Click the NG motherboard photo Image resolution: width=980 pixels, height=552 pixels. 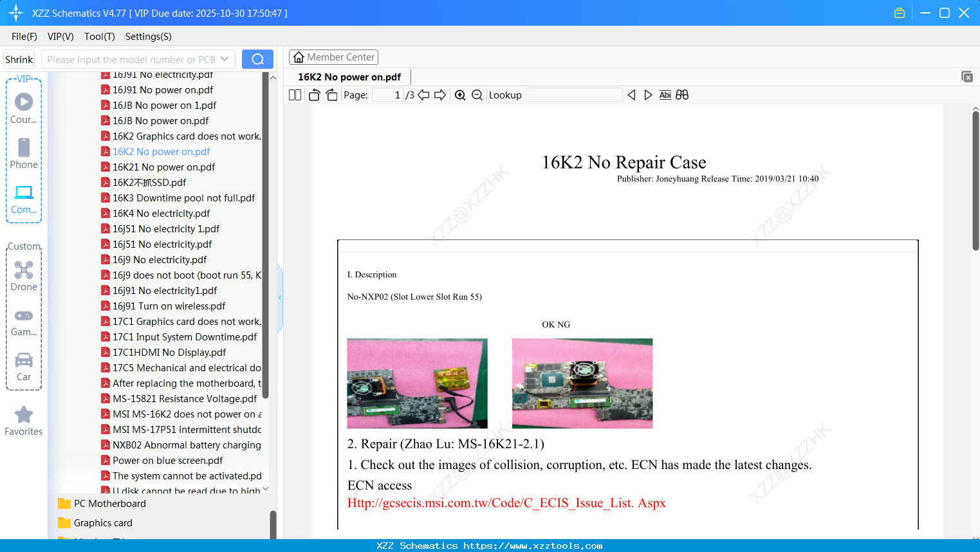pyautogui.click(x=582, y=383)
